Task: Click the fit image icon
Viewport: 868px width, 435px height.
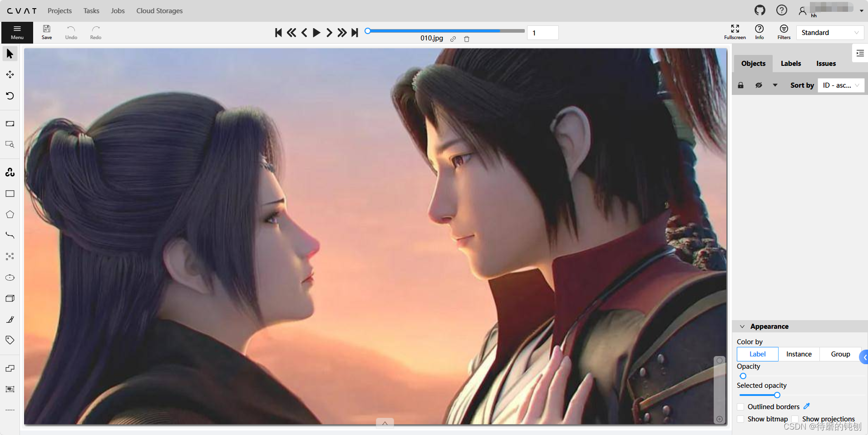Action: point(10,124)
